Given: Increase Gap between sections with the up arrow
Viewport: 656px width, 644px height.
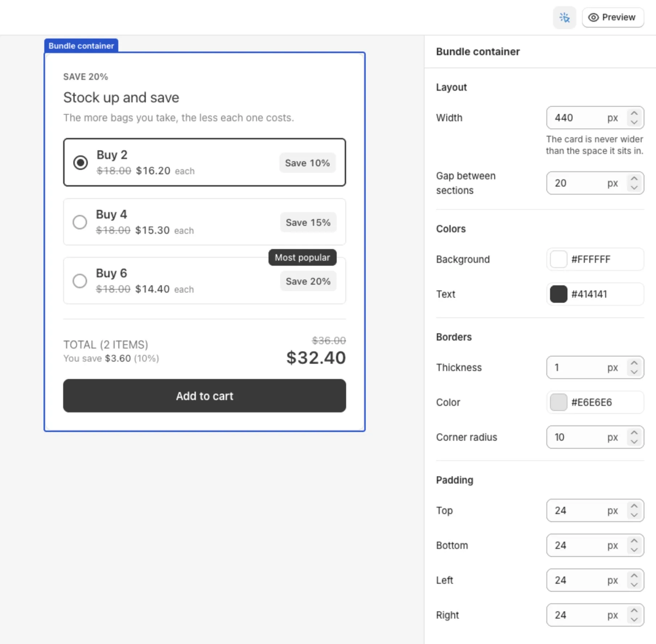Looking at the screenshot, I should point(634,179).
